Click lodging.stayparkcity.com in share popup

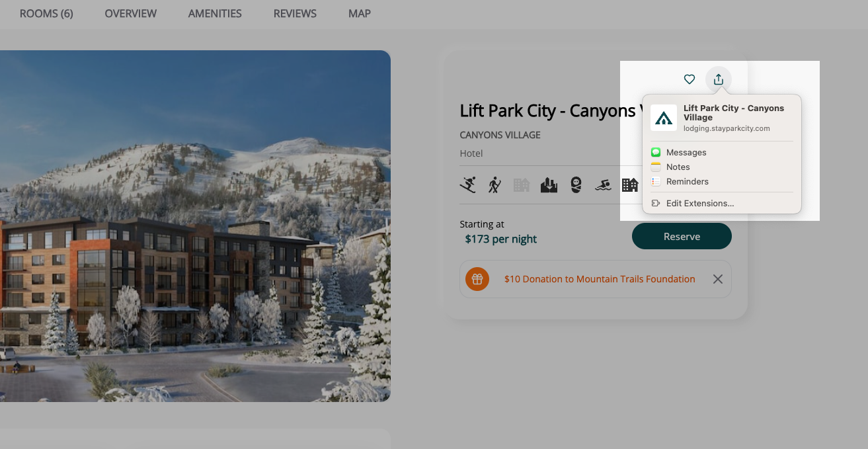(727, 128)
